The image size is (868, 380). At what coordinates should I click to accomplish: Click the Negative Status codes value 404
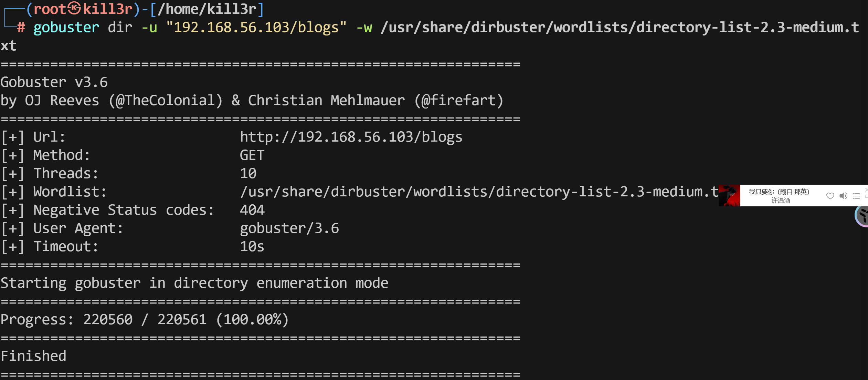(x=252, y=210)
